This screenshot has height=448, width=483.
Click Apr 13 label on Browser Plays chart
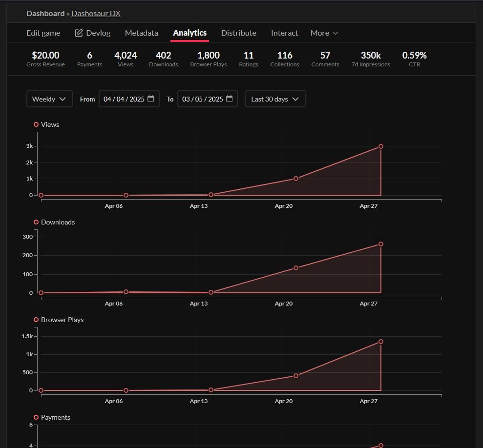[x=199, y=401]
